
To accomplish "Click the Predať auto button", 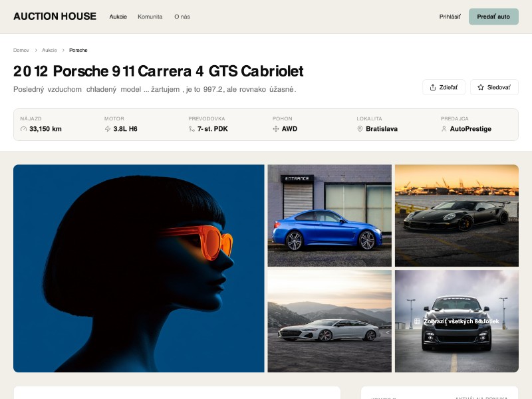I will (x=493, y=17).
